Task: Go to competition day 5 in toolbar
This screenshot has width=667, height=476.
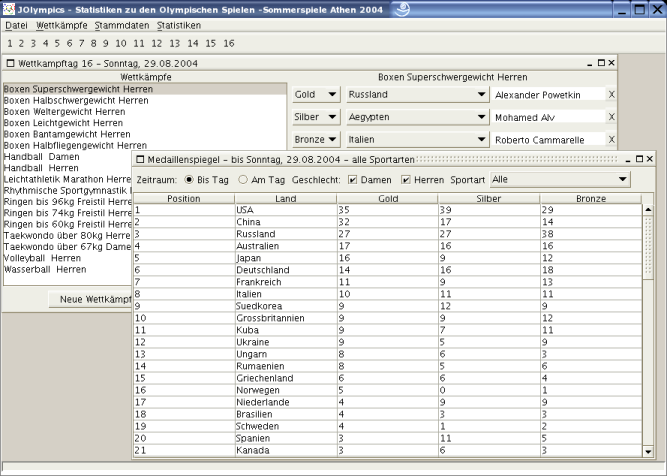Action: (x=57, y=43)
